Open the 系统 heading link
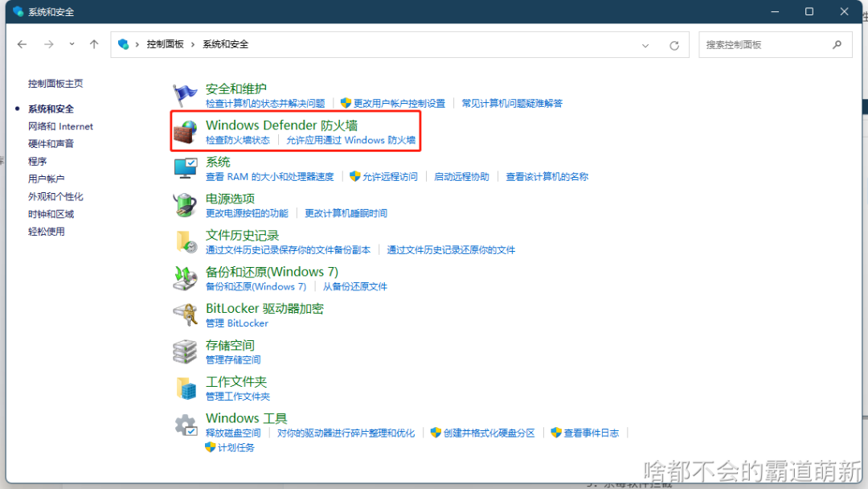The image size is (868, 489). tap(218, 162)
